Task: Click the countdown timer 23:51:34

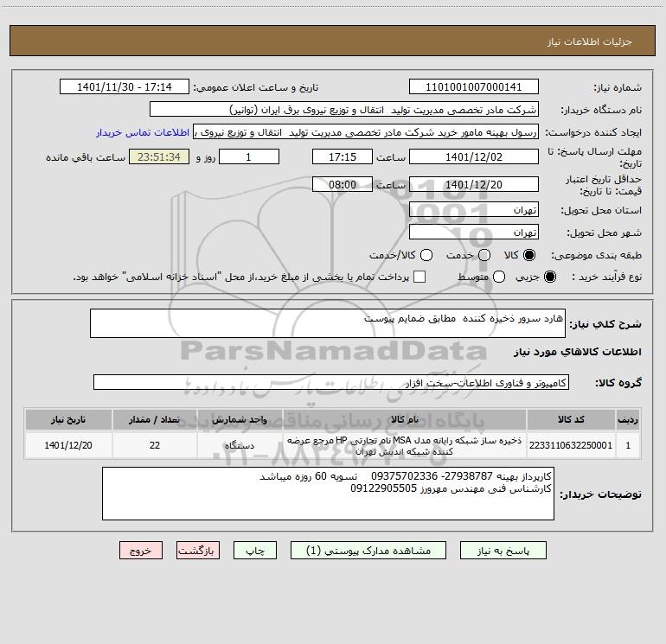Action: click(159, 157)
